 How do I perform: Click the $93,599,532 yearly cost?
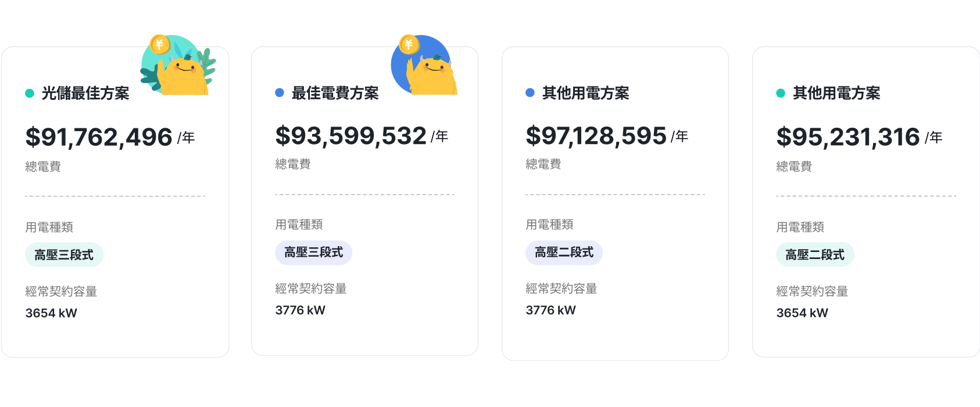pos(350,136)
